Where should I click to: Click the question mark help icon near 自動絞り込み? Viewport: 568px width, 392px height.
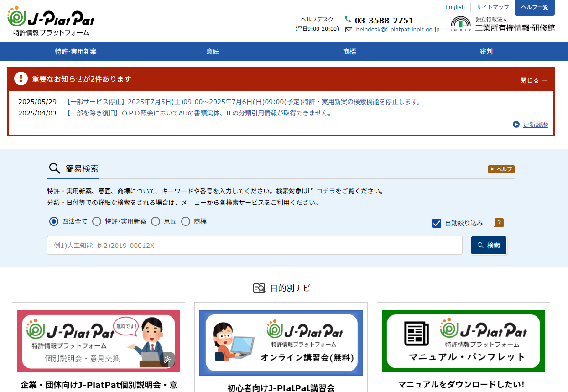(x=499, y=223)
